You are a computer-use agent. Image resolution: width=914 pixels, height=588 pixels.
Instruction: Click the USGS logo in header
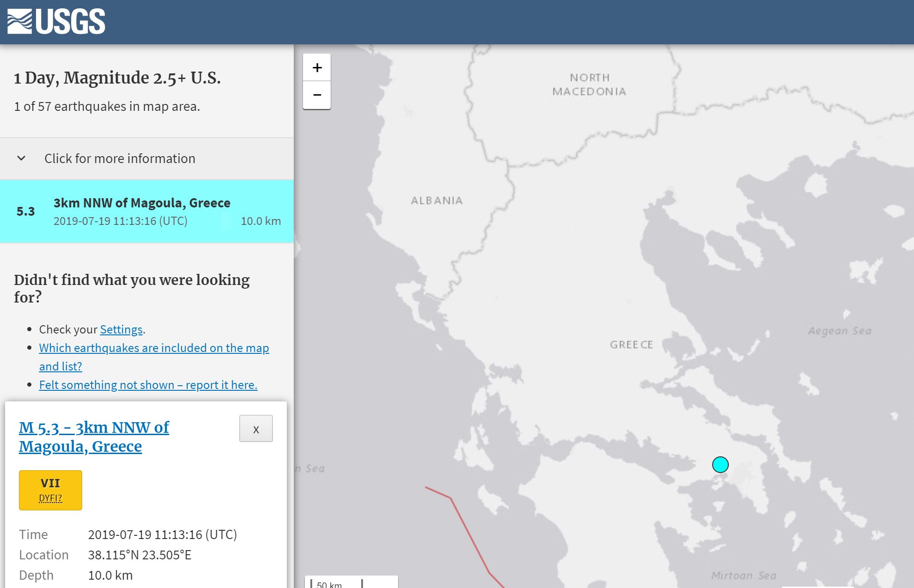56,22
